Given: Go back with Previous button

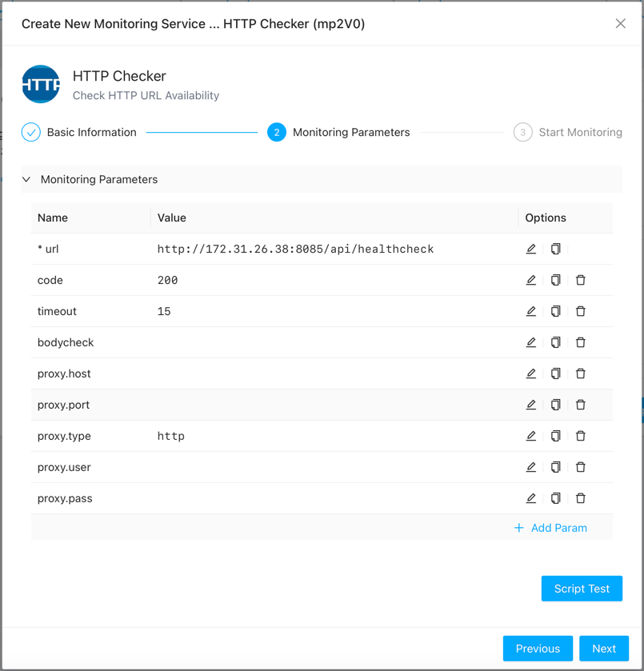Looking at the screenshot, I should [x=538, y=649].
